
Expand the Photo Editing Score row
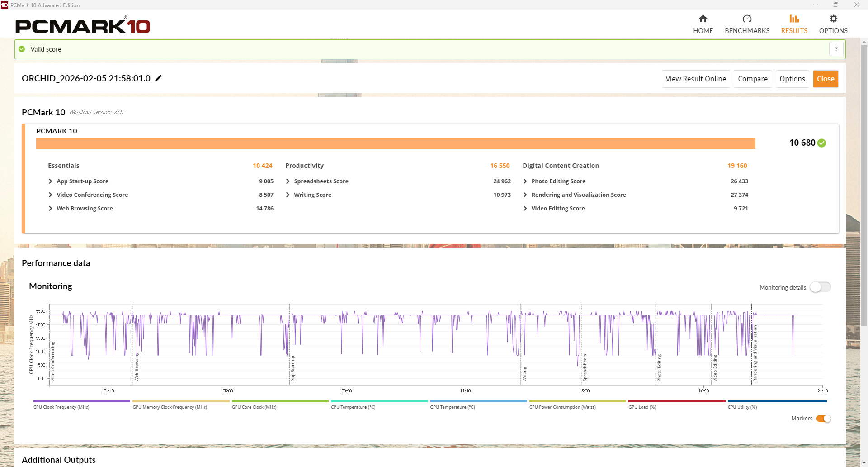pyautogui.click(x=525, y=181)
